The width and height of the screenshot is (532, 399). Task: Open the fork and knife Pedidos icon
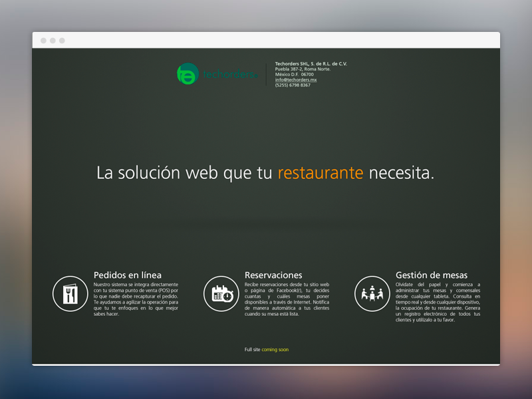[x=70, y=294]
